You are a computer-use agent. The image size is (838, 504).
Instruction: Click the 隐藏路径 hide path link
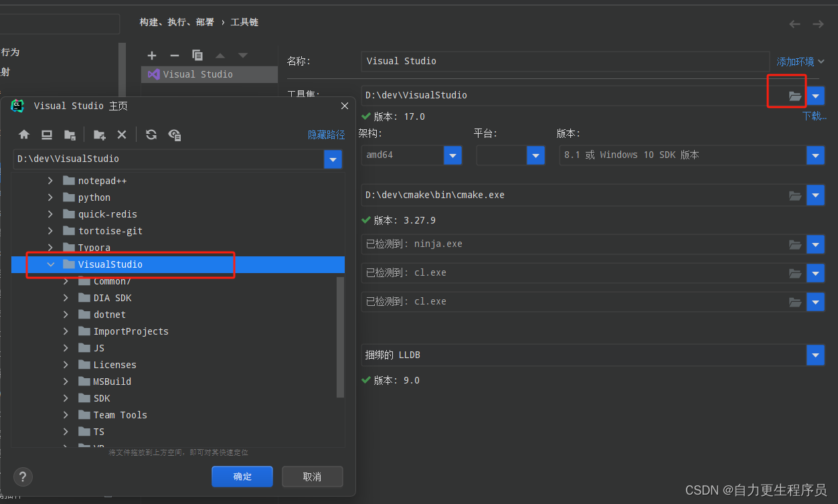tap(327, 135)
